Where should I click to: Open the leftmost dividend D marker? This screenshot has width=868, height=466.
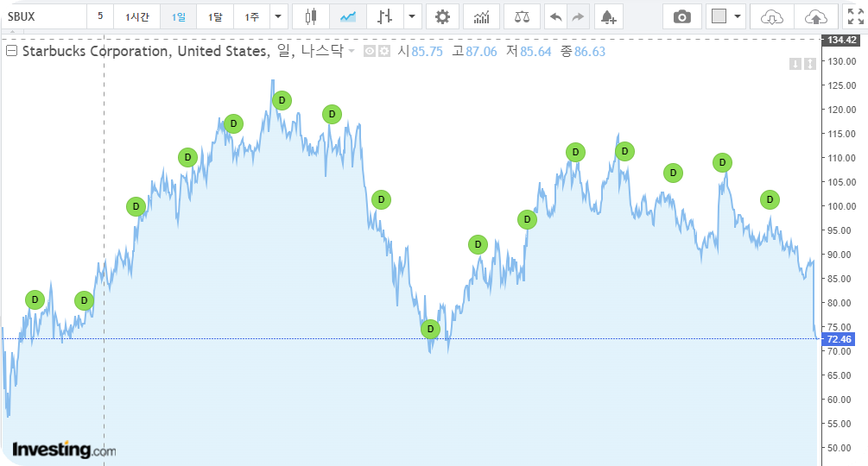coord(35,299)
